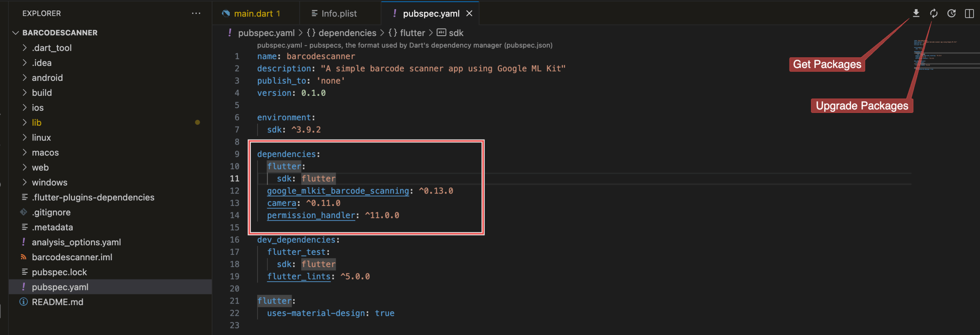Viewport: 980px width, 335px height.
Task: Expand the lib folder
Action: click(x=110, y=122)
